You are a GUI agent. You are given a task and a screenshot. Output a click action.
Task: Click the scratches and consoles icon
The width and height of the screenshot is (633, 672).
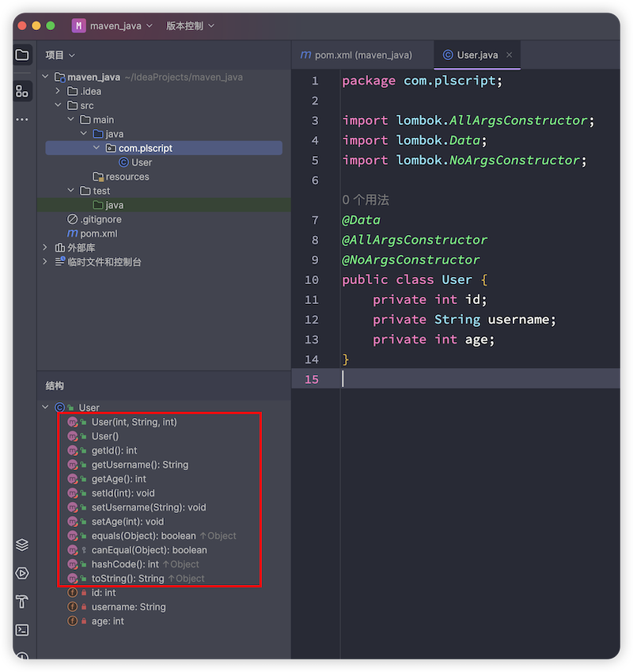(60, 262)
